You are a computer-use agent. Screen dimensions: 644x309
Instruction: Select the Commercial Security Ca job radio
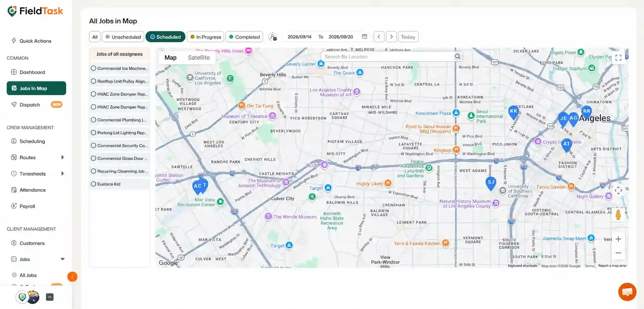click(94, 145)
